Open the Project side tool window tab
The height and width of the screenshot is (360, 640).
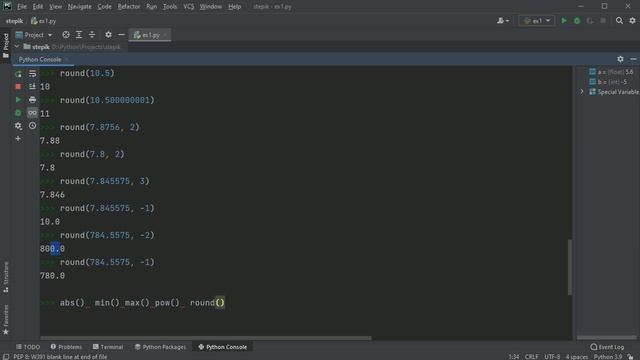[6, 45]
